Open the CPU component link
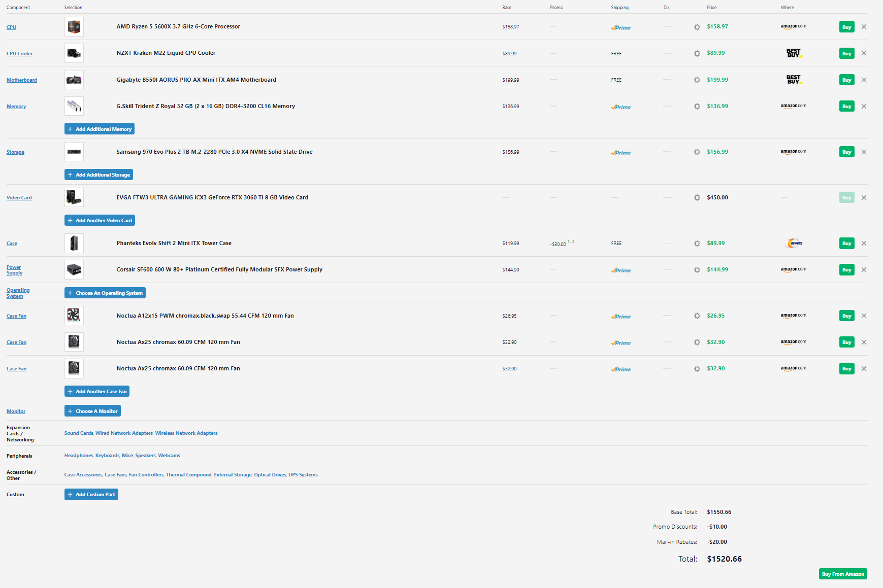The image size is (883, 588). click(x=11, y=27)
